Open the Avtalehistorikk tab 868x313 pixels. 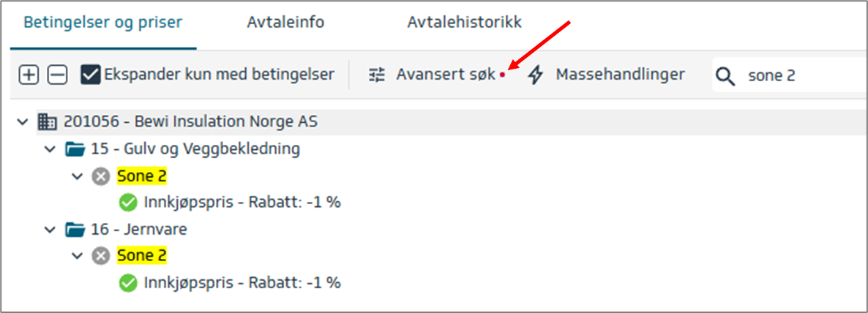(464, 23)
